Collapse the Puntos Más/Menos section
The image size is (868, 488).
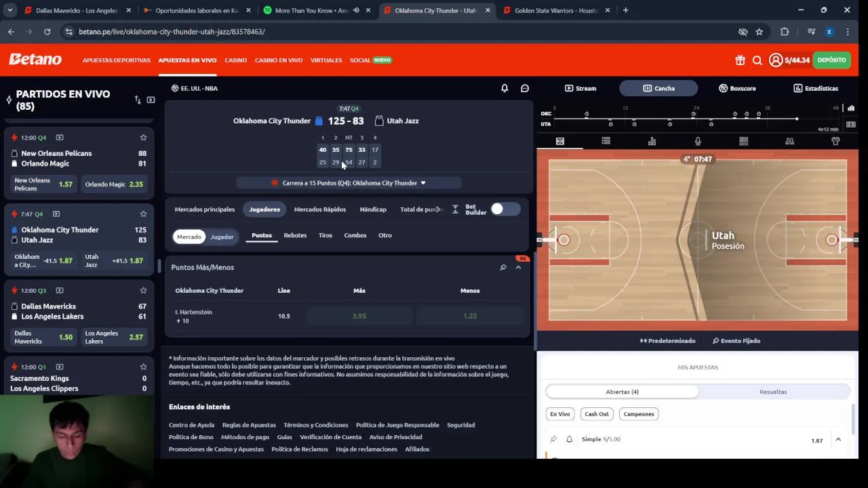click(518, 267)
